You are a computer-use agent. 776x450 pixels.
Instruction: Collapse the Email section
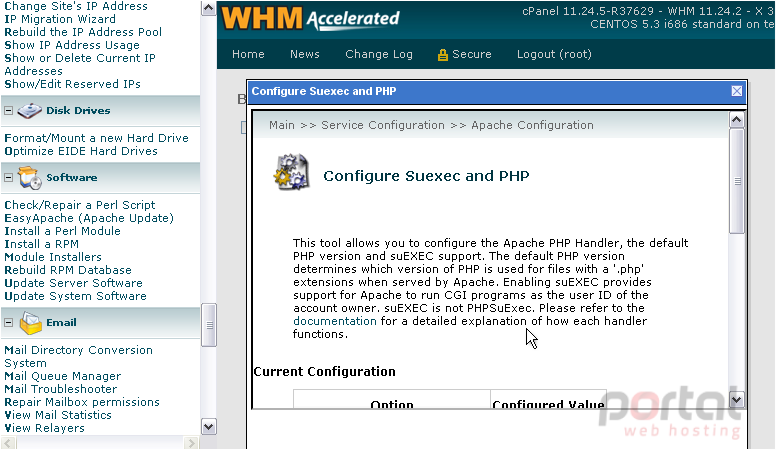8,322
